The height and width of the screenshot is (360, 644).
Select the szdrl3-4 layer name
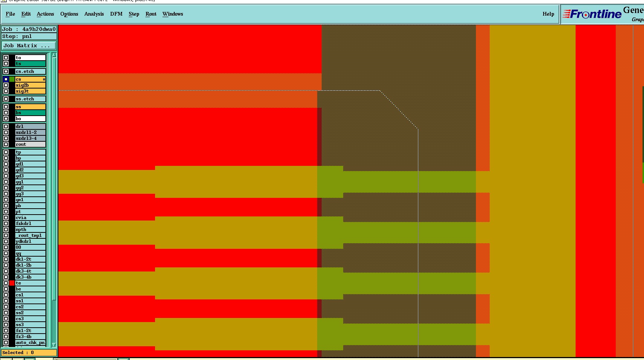click(30, 138)
